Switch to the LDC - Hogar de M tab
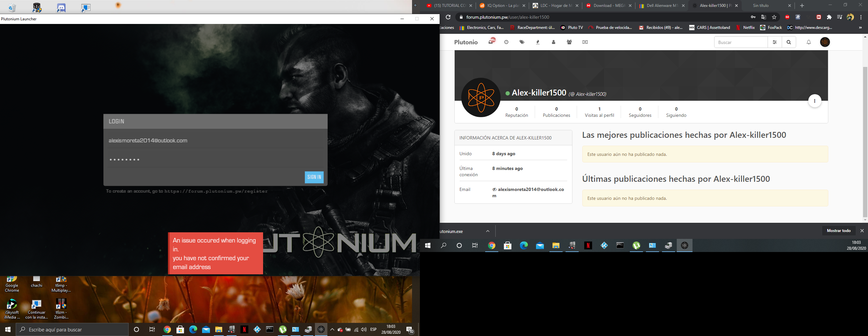This screenshot has width=868, height=336. click(555, 6)
